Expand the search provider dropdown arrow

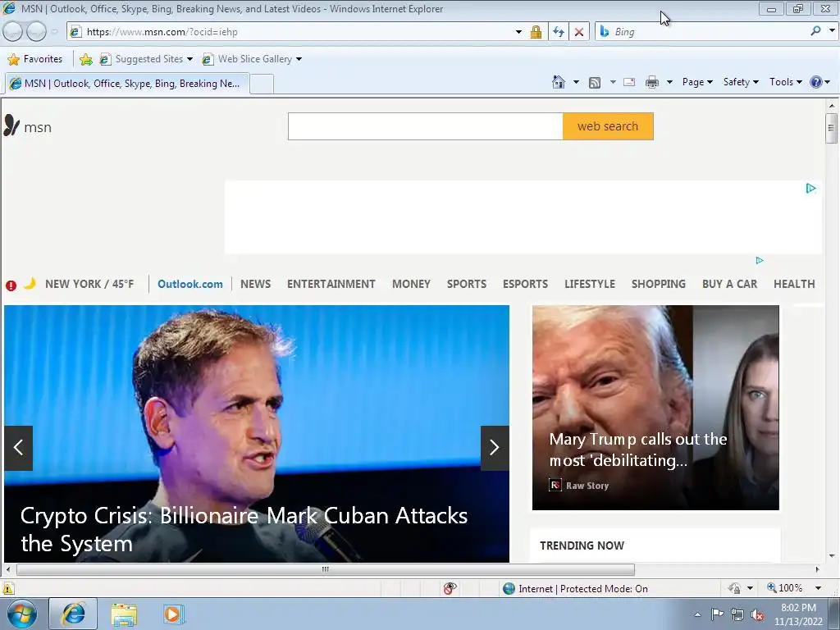(x=832, y=31)
